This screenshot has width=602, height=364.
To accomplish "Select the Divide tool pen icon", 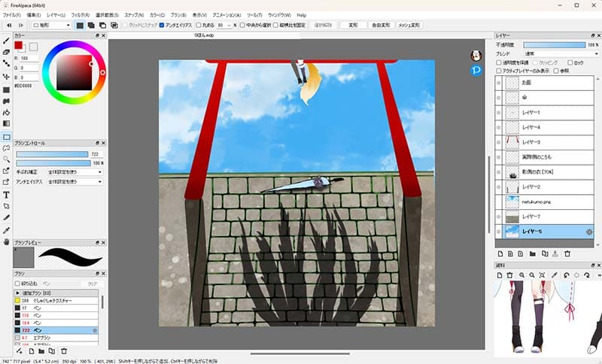I will pyautogui.click(x=6, y=217).
